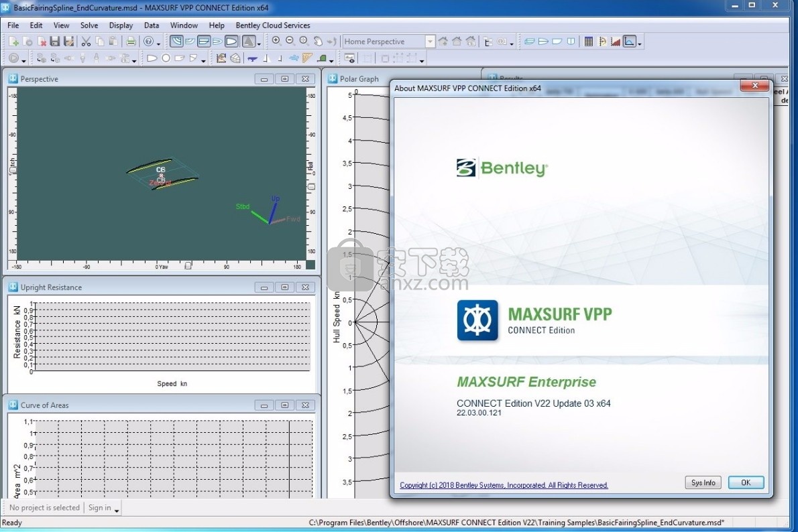
Task: Click the tree structure toolbar icon
Action: [x=488, y=42]
